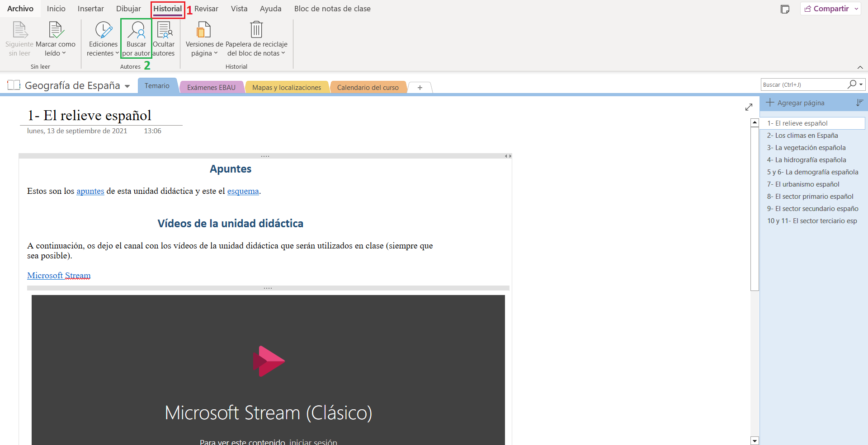Collapse the ribbon with the chevron

(860, 67)
